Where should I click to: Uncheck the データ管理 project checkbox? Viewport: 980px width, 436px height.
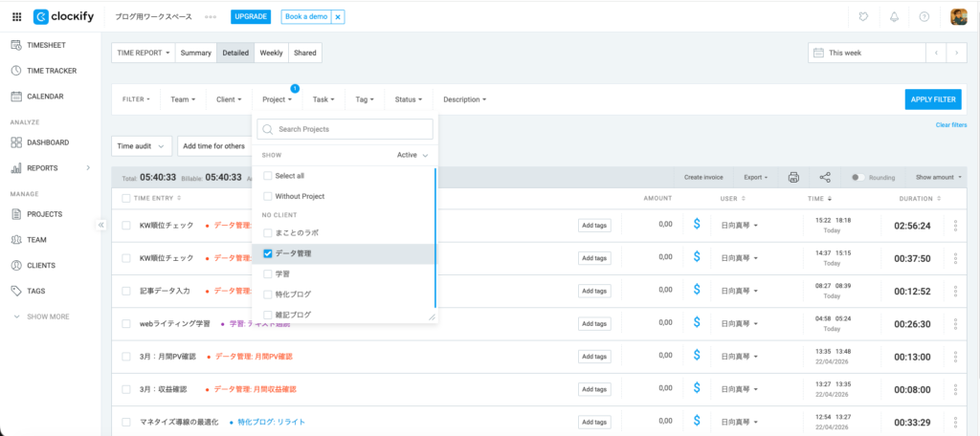(x=268, y=253)
